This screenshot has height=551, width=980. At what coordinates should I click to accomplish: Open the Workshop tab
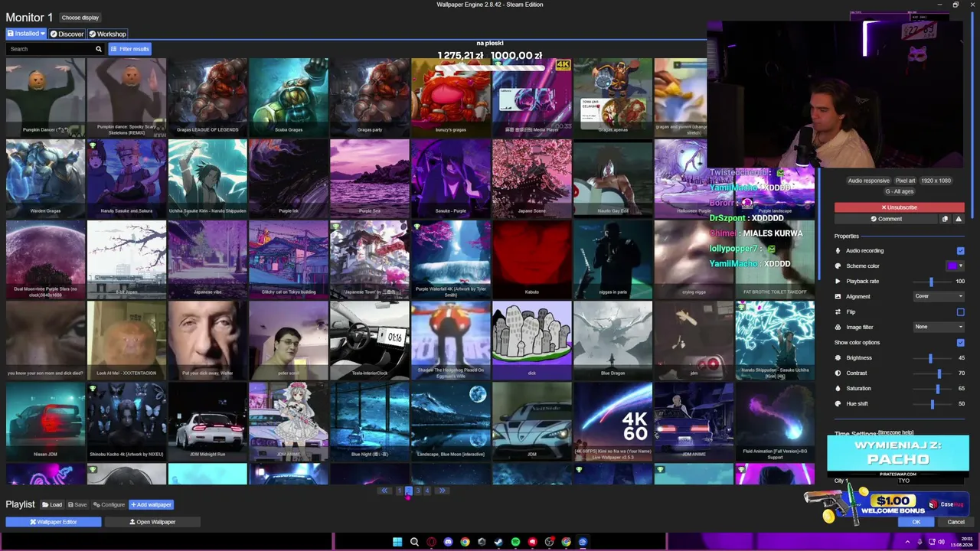click(107, 34)
